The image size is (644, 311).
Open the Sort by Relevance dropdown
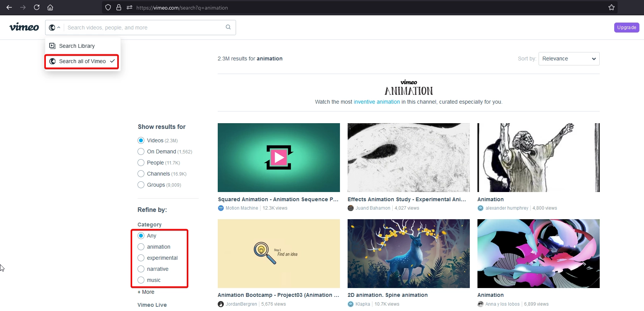pyautogui.click(x=569, y=59)
